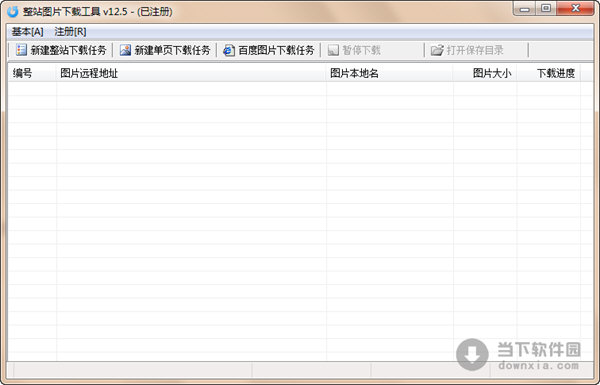
Task: Minimize the 整站图片下载工具 window
Action: (x=524, y=8)
